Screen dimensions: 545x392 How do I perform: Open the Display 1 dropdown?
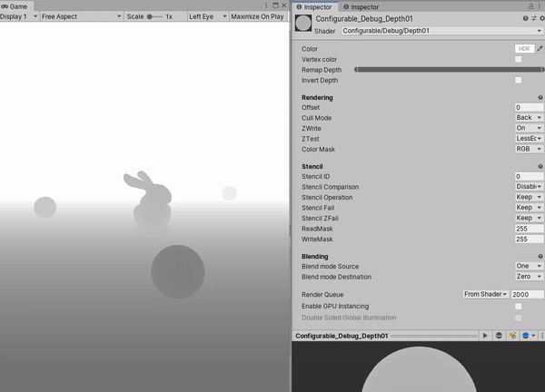19,16
